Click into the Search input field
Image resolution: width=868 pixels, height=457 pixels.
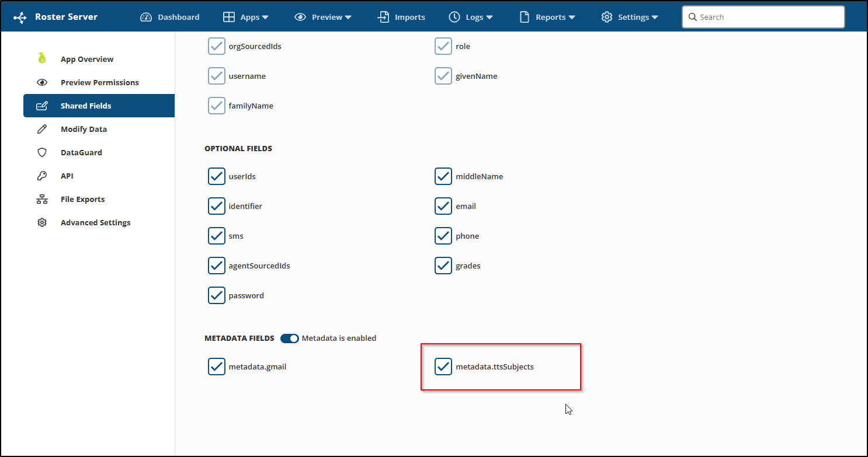coord(763,17)
